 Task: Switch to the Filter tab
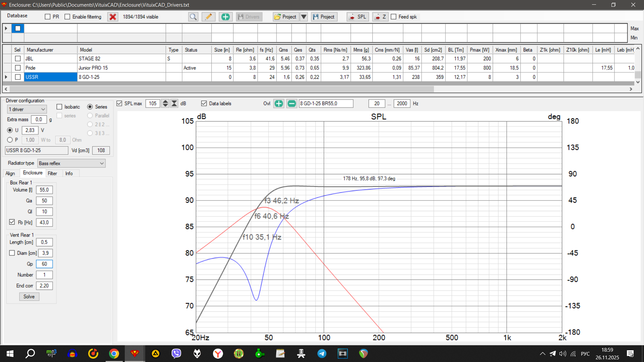tap(52, 173)
